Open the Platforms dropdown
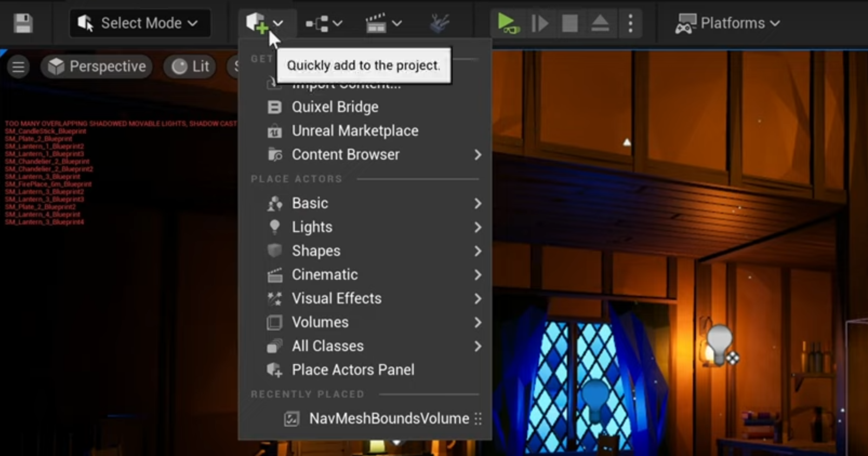 click(727, 23)
